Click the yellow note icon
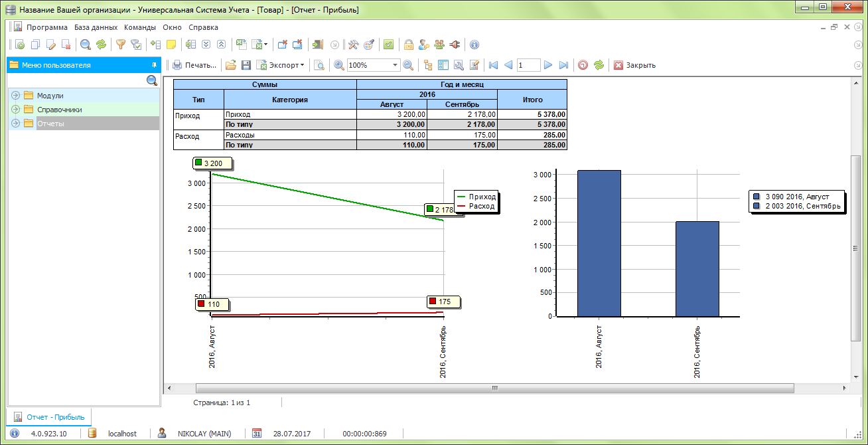868x445 pixels. pyautogui.click(x=171, y=44)
